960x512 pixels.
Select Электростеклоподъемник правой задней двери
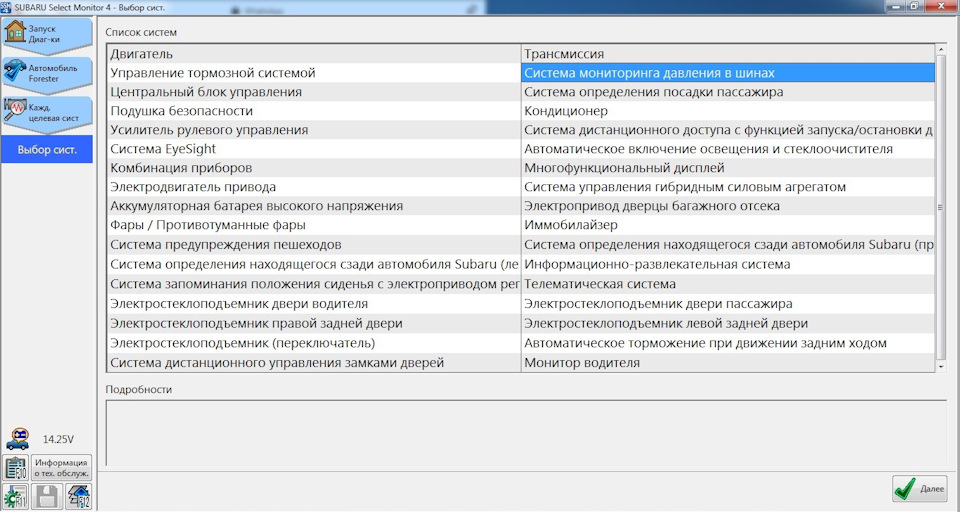coord(314,323)
